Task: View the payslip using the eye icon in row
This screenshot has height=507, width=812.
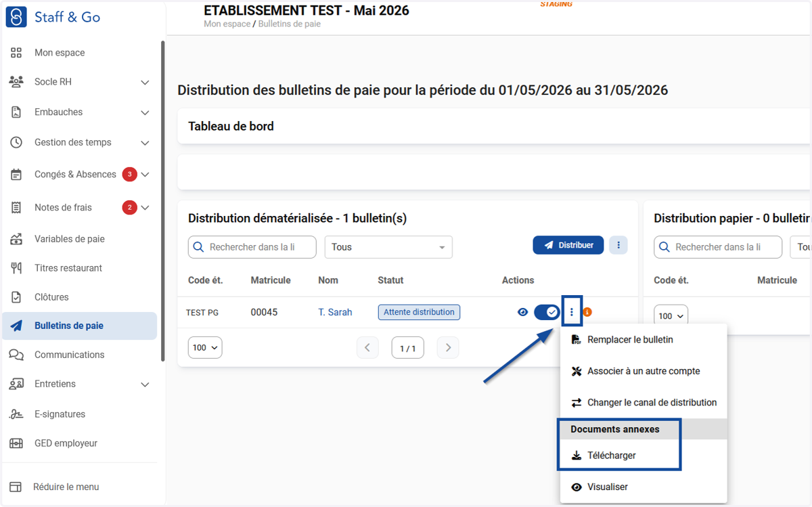Action: tap(522, 312)
